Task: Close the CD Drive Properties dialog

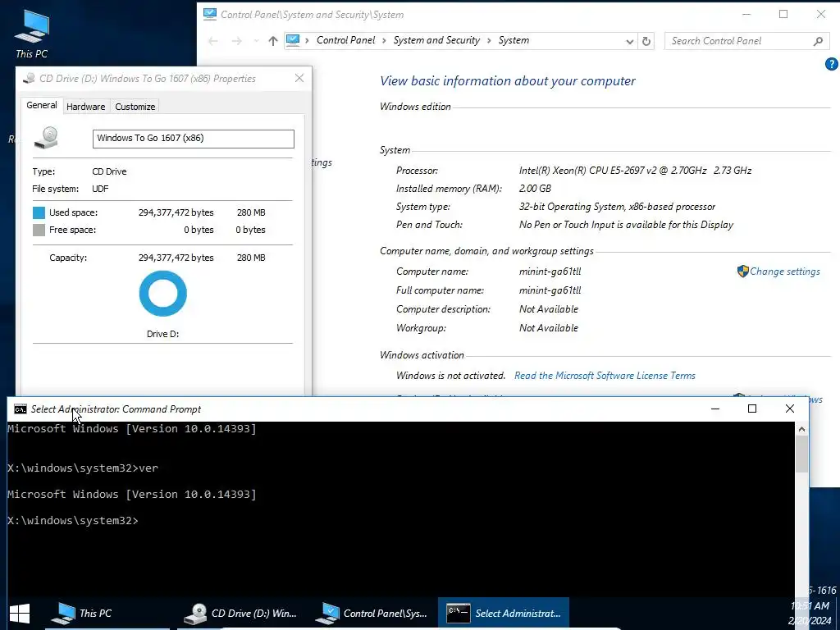Action: [x=299, y=78]
